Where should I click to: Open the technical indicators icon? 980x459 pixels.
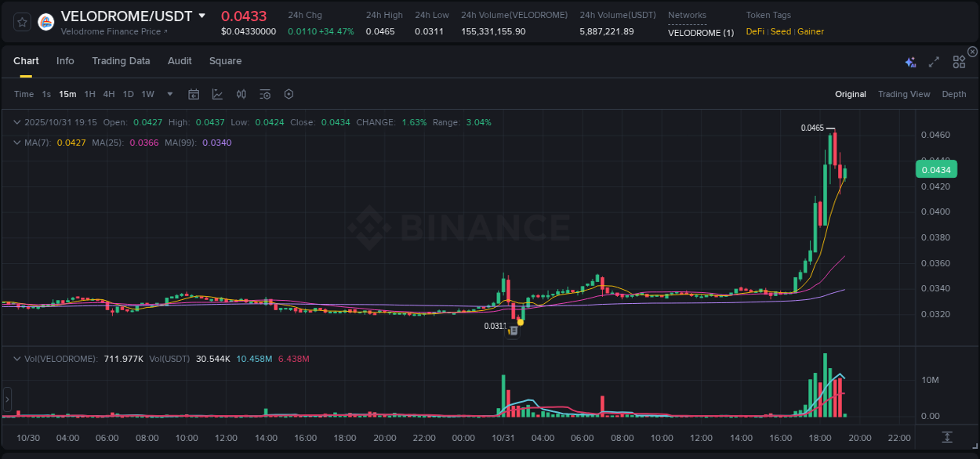241,94
